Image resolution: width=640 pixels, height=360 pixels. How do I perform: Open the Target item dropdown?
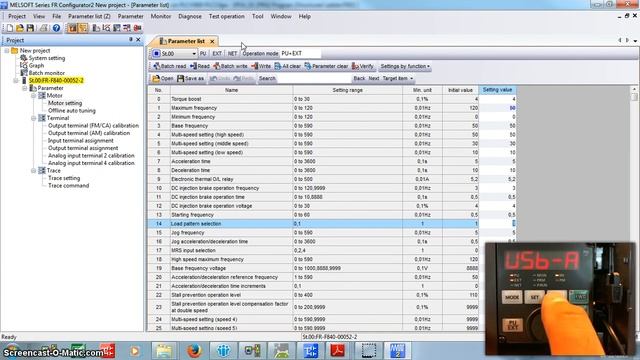click(x=398, y=78)
